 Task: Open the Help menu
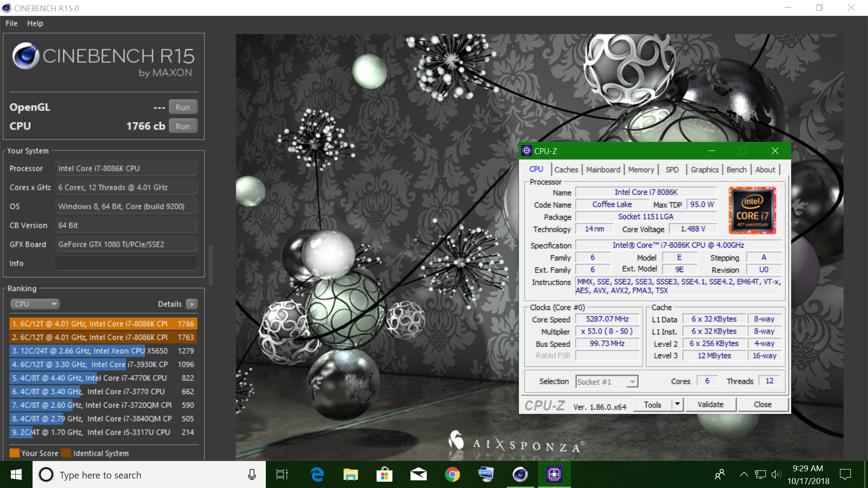35,23
